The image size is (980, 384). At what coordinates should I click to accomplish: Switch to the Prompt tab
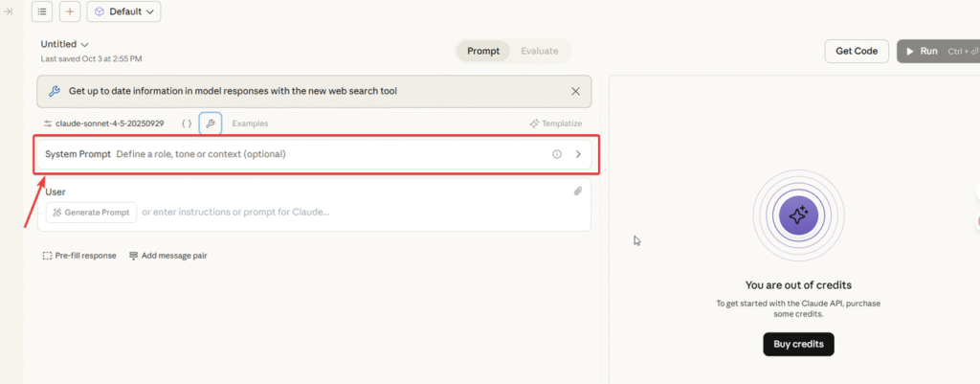click(483, 51)
